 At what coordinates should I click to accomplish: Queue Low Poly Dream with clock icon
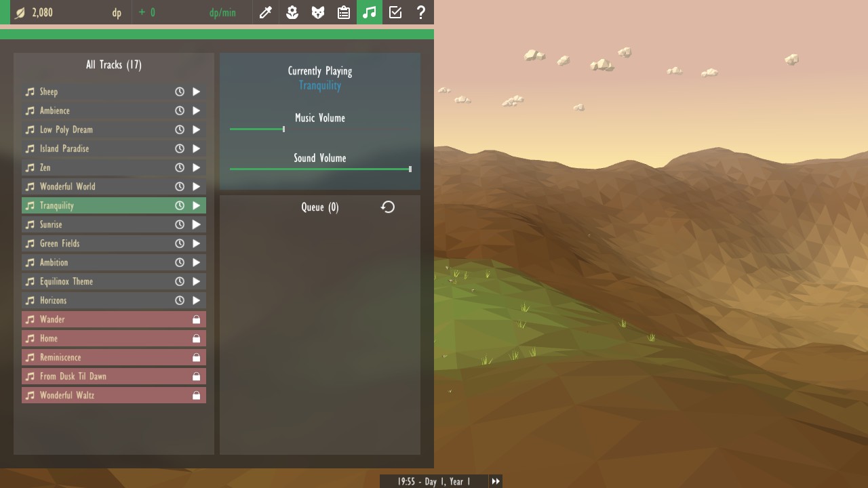[x=180, y=129]
